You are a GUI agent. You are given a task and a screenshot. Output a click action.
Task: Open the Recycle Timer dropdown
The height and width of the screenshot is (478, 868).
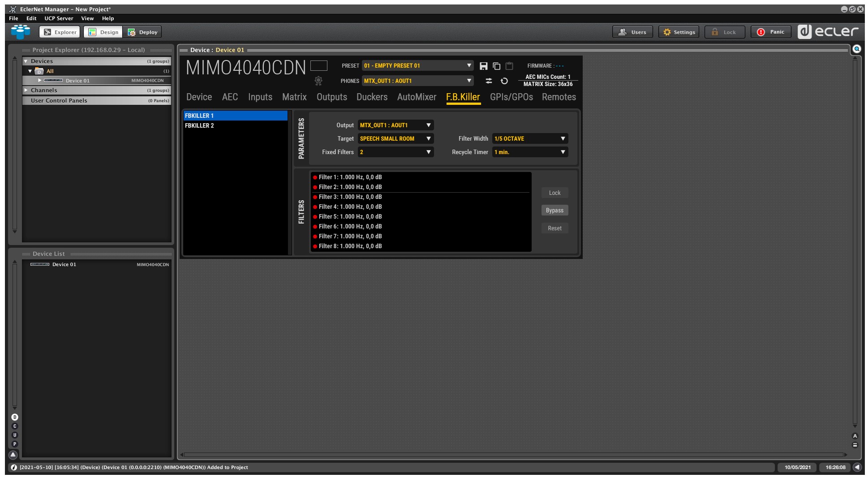coord(530,152)
